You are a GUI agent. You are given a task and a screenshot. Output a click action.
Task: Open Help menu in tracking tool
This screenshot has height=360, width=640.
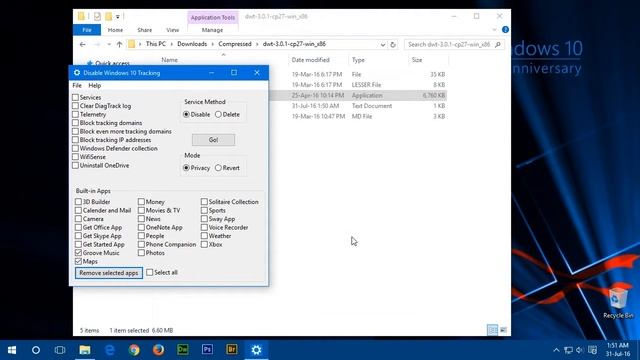click(95, 86)
